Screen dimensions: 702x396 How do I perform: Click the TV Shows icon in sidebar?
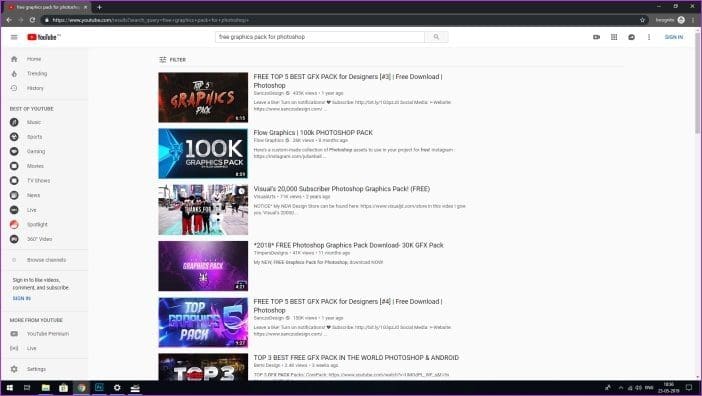tap(14, 181)
